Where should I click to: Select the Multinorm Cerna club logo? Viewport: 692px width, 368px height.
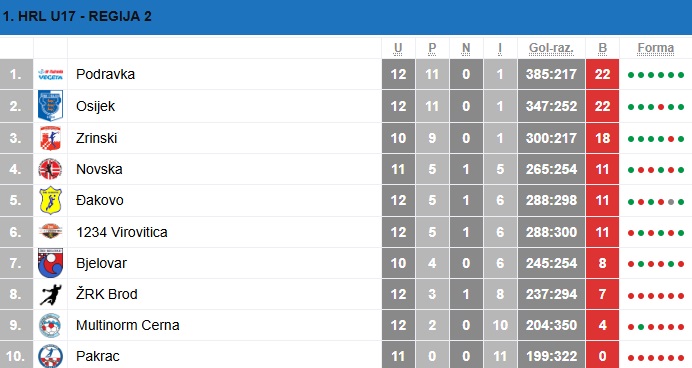[x=50, y=325]
